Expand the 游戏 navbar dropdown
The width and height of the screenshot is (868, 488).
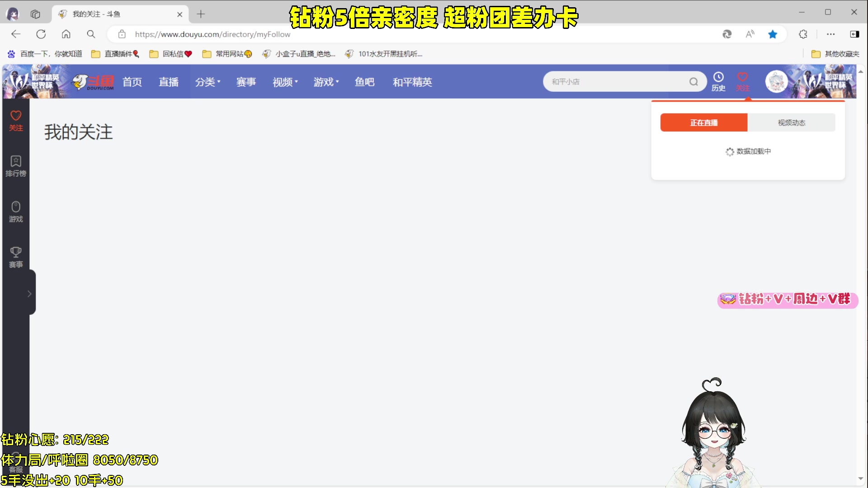(x=325, y=82)
